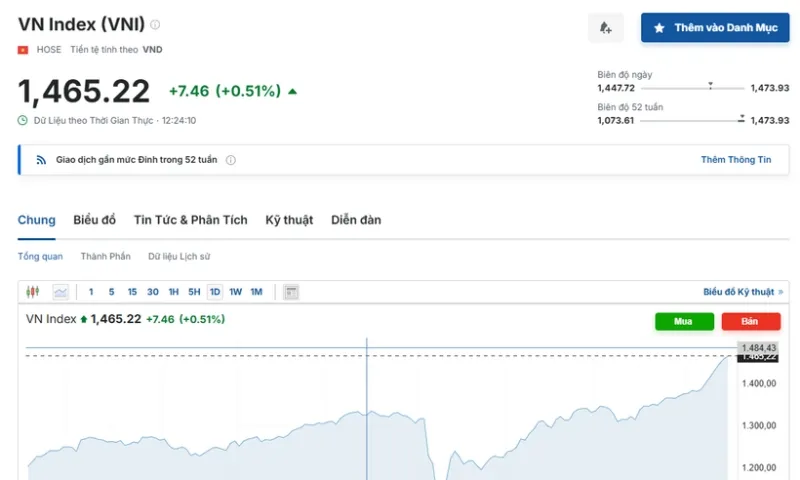Set chart interval to 1W
Image resolution: width=800 pixels, height=480 pixels.
(x=235, y=292)
